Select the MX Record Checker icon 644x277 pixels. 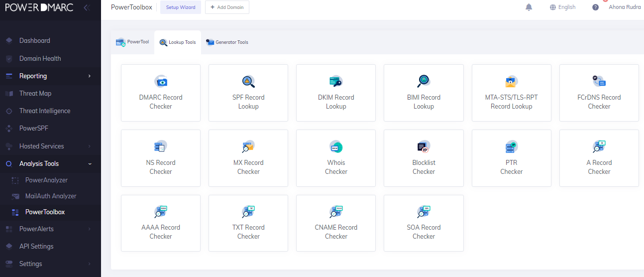coord(248,146)
